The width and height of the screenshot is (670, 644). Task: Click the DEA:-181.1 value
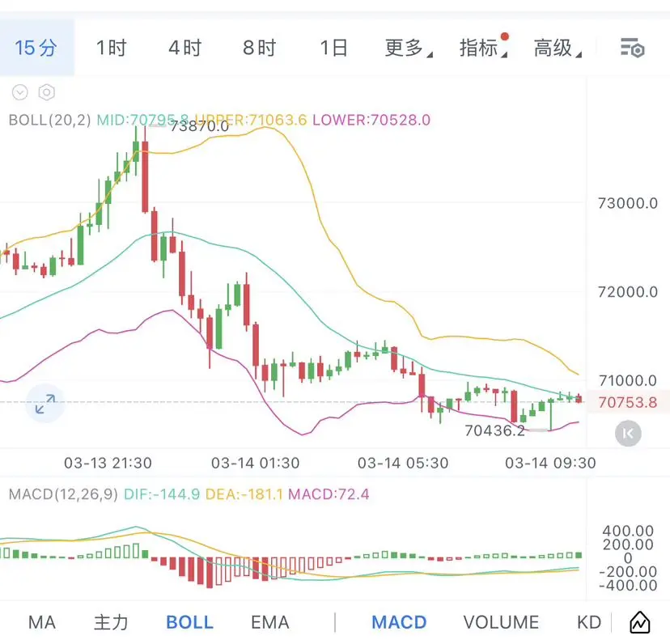point(244,494)
